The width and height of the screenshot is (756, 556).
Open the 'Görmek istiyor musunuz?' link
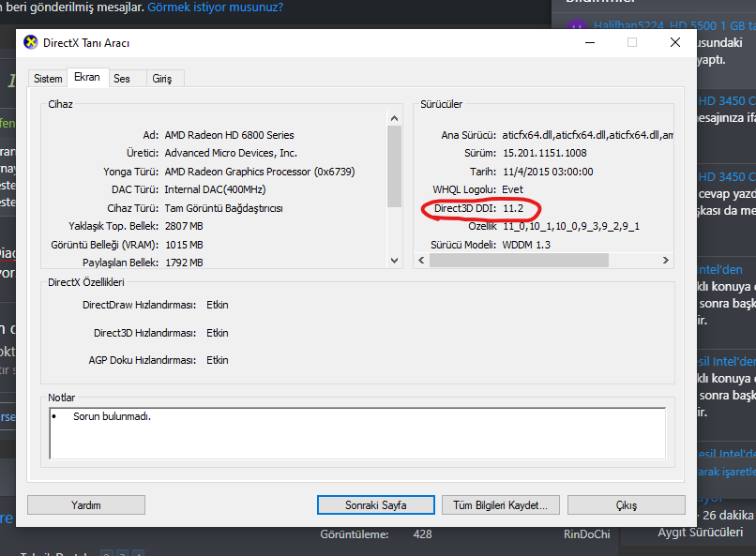[x=215, y=8]
